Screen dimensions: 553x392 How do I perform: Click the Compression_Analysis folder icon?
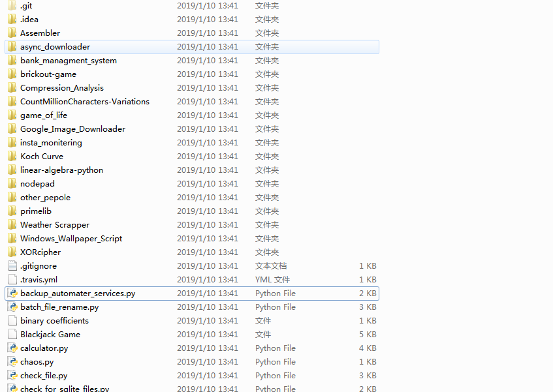pos(12,88)
